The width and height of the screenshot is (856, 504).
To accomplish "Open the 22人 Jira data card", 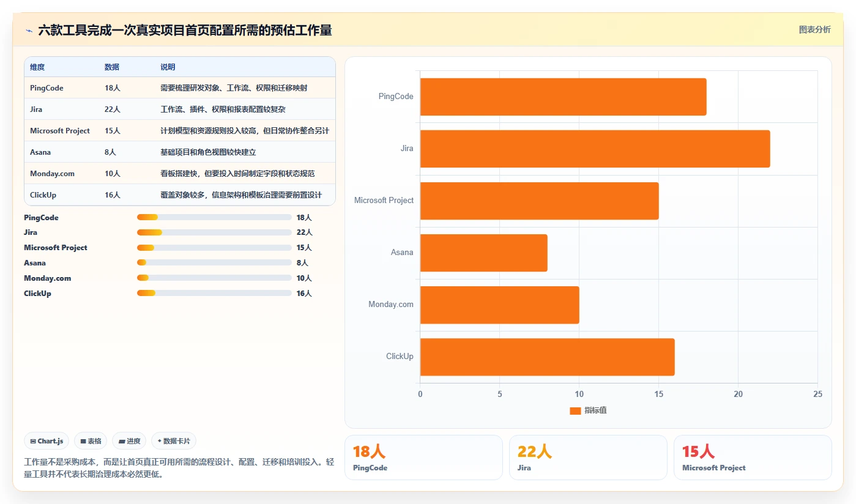I will tap(588, 458).
